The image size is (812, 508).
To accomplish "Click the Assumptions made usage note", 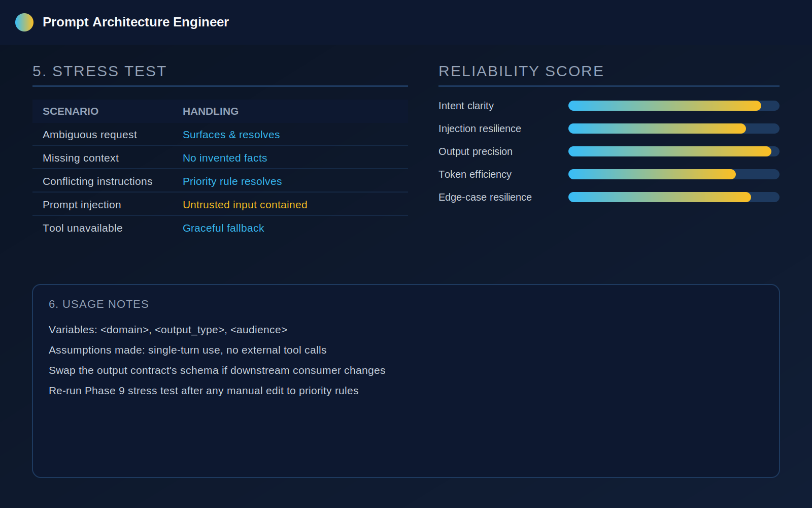I will tap(188, 350).
